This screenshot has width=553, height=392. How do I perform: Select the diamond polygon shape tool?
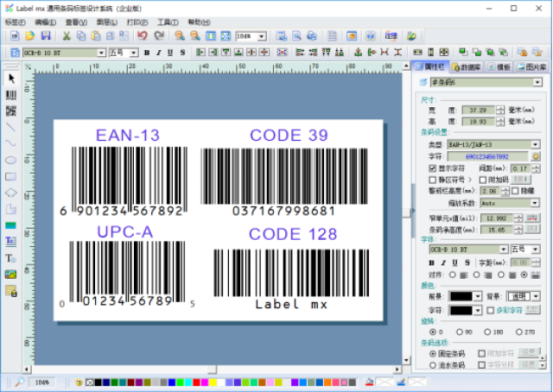(11, 193)
